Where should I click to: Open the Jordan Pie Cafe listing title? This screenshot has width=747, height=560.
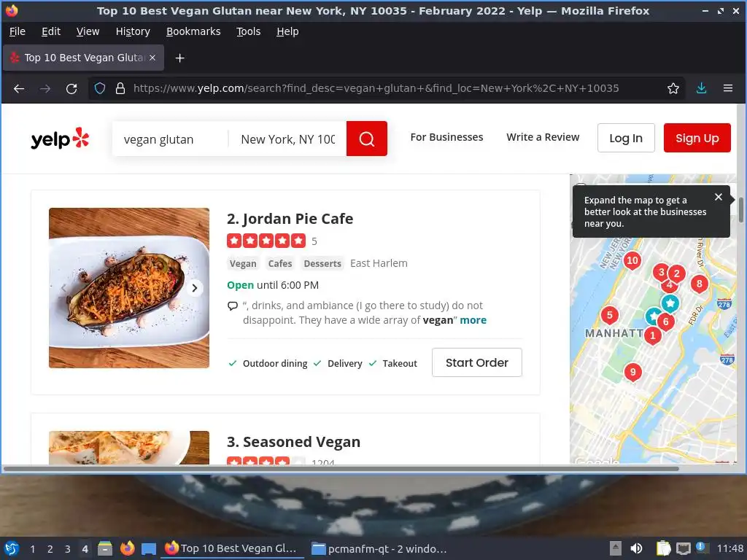tap(298, 219)
